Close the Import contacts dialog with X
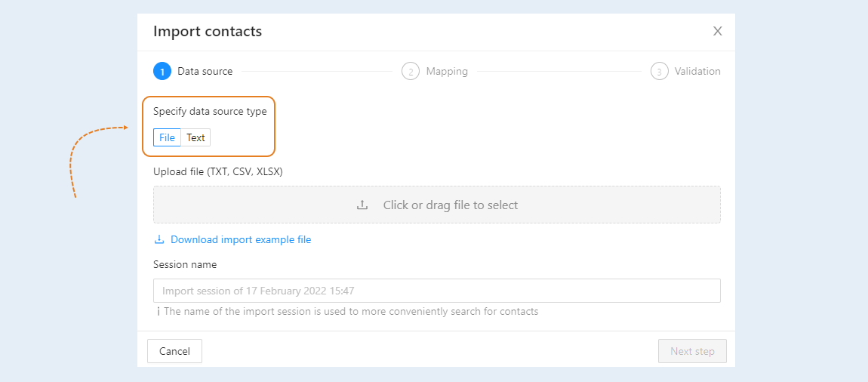 coord(718,31)
